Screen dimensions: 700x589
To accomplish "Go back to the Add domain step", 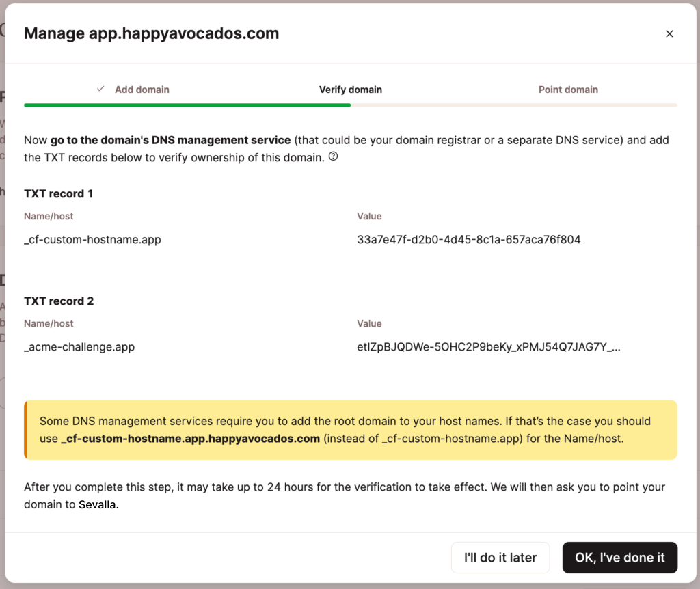I will click(x=143, y=90).
